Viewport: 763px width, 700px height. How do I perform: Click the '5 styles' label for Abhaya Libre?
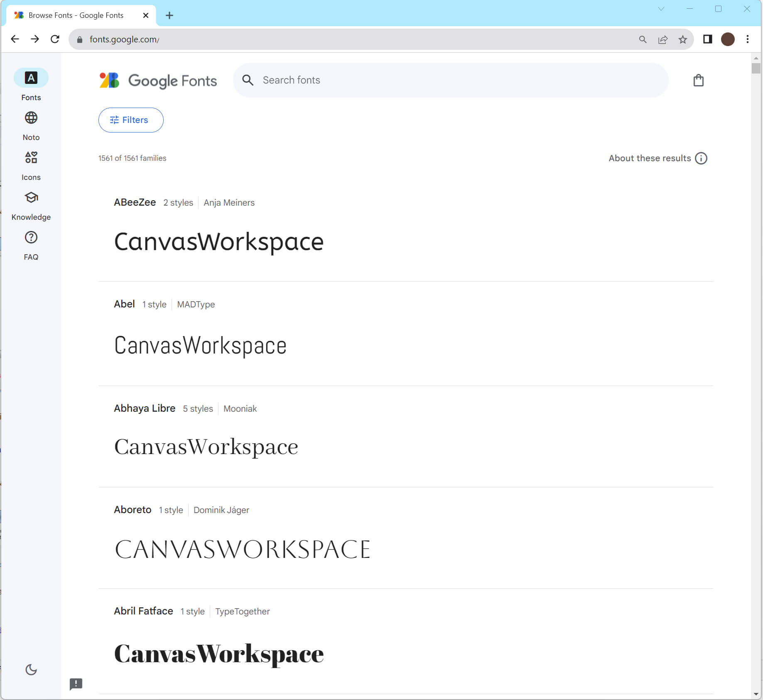[198, 409]
